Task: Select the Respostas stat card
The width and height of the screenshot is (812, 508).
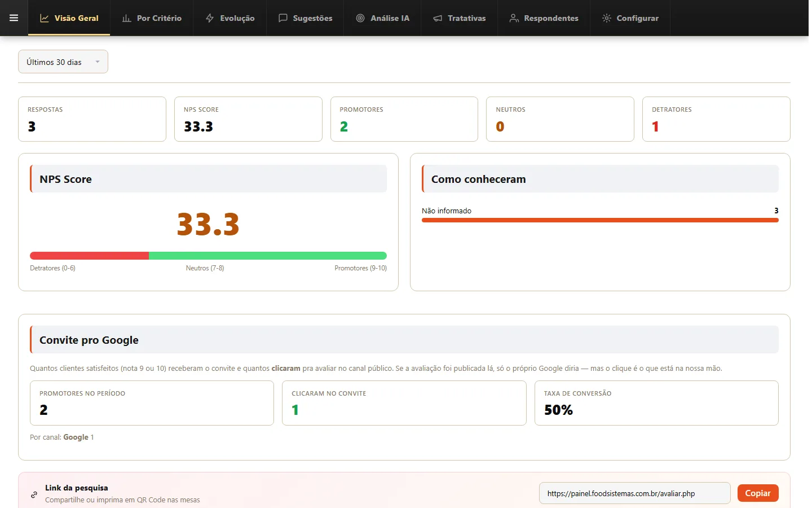Action: coord(92,119)
